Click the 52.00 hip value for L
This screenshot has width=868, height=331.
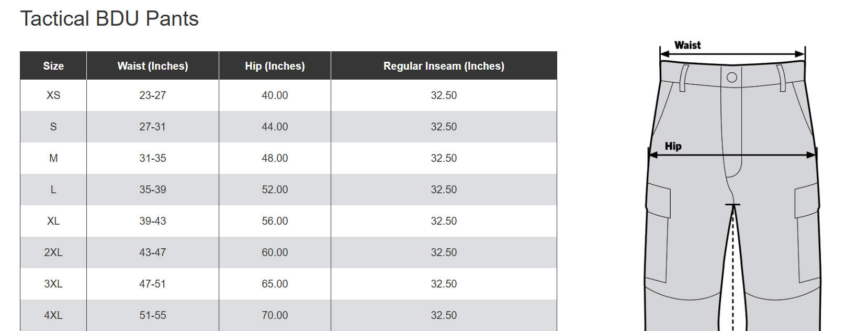coord(275,190)
